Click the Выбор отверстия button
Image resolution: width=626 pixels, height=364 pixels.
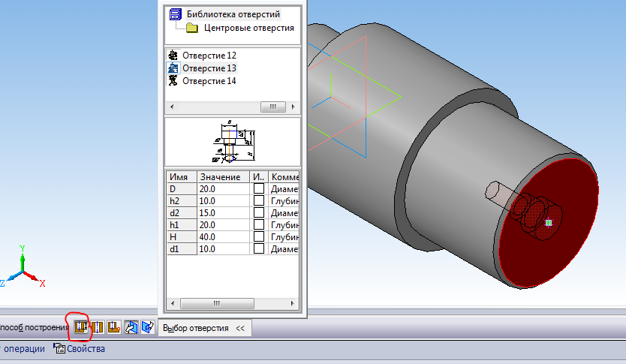tap(196, 328)
